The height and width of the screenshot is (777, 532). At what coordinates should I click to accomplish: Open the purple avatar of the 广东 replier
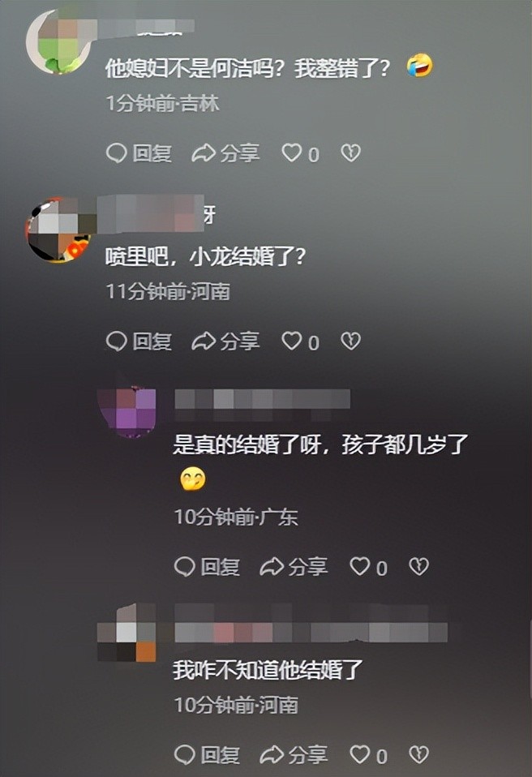[127, 410]
